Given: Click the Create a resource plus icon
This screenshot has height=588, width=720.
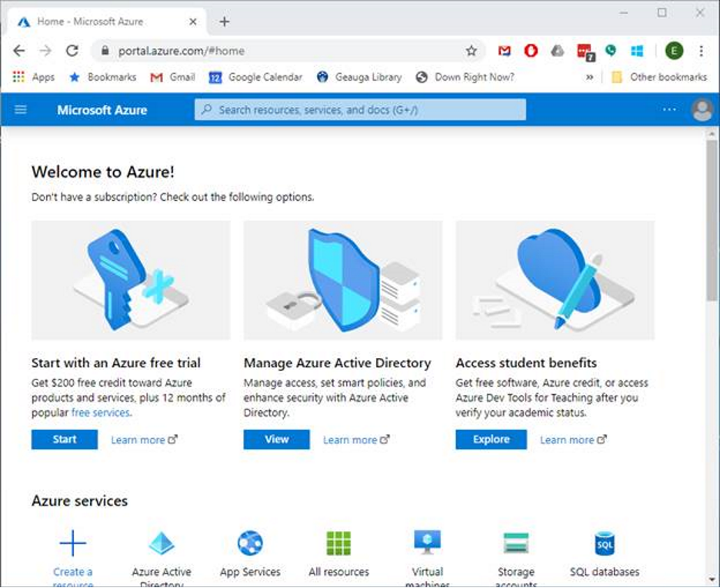Looking at the screenshot, I should coord(73,543).
